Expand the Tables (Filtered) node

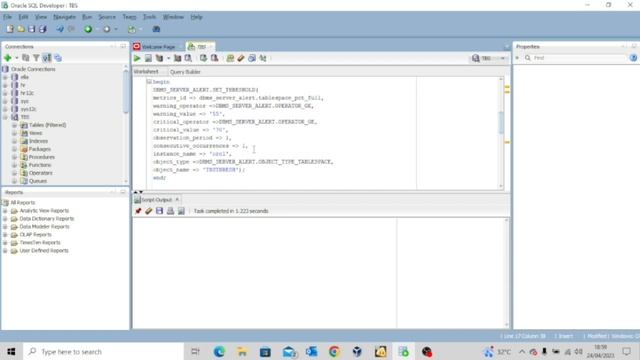pyautogui.click(x=14, y=125)
